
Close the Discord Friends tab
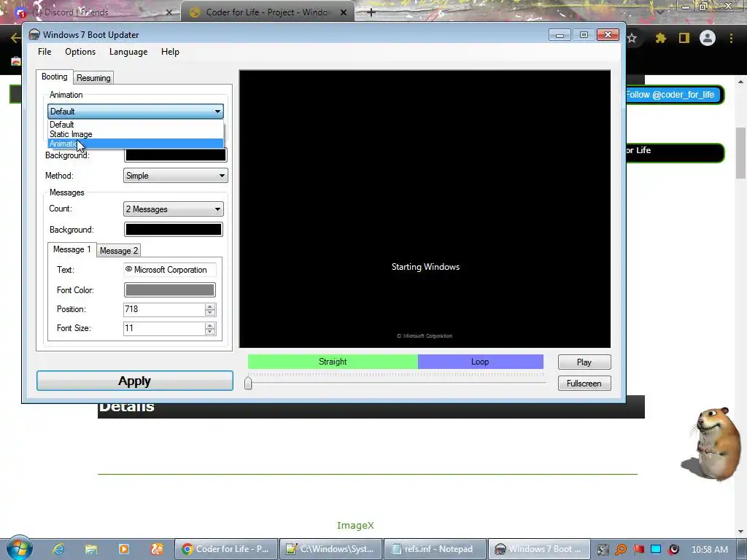point(169,12)
